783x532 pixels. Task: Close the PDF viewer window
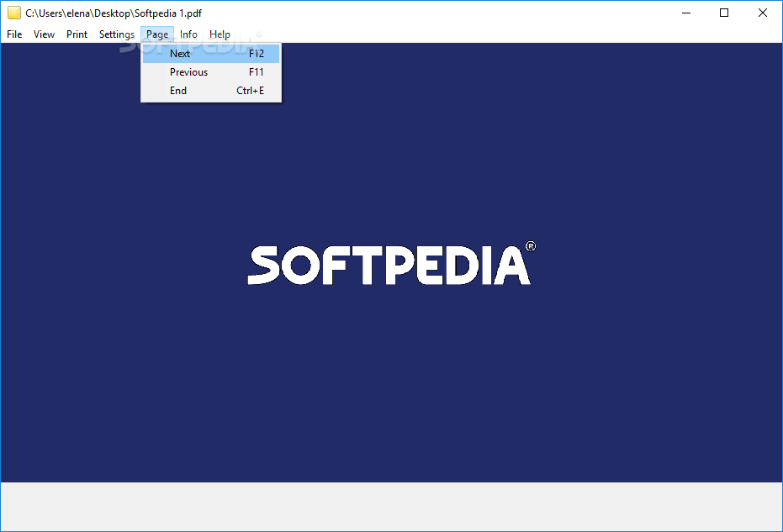point(763,13)
